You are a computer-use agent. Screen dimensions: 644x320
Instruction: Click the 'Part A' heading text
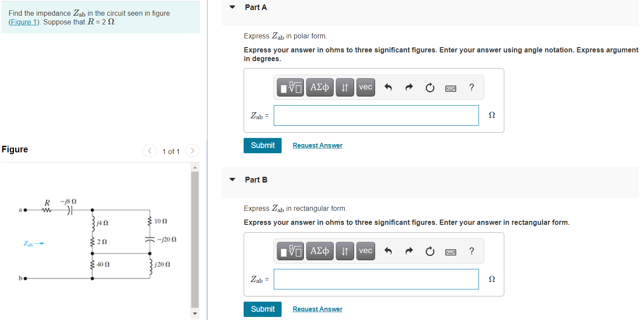point(256,7)
